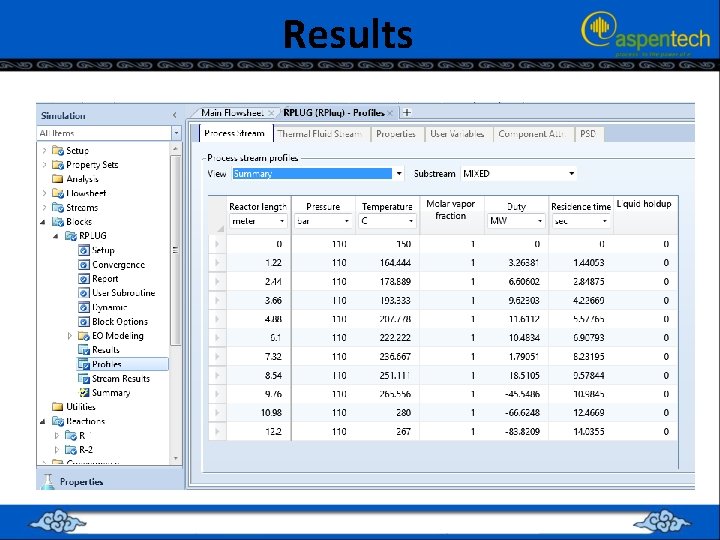Image resolution: width=720 pixels, height=540 pixels.
Task: Select the Utilities folder icon
Action: [58, 406]
